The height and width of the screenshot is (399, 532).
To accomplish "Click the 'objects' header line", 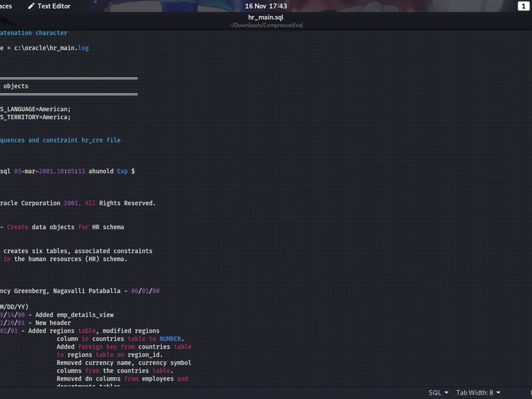I will click(x=15, y=86).
